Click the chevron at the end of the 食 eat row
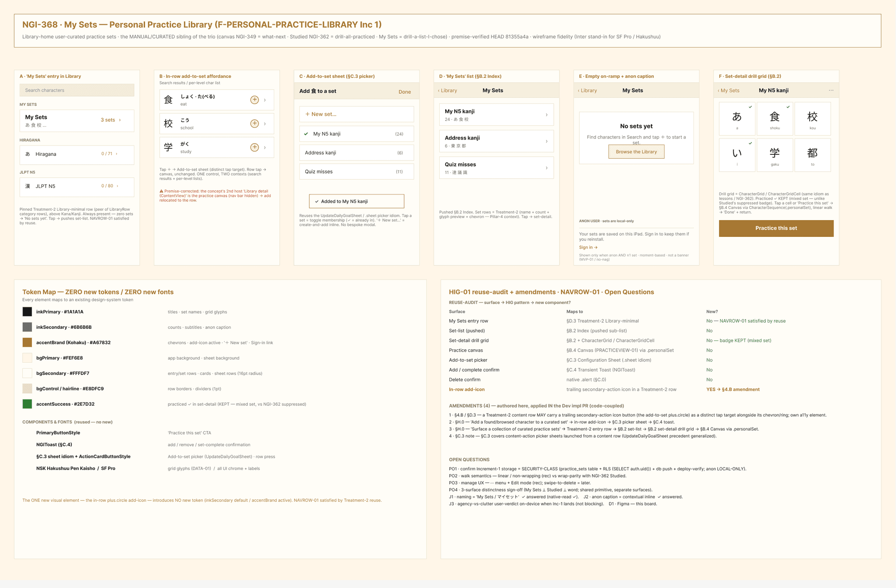Image resolution: width=896 pixels, height=588 pixels. [x=265, y=100]
